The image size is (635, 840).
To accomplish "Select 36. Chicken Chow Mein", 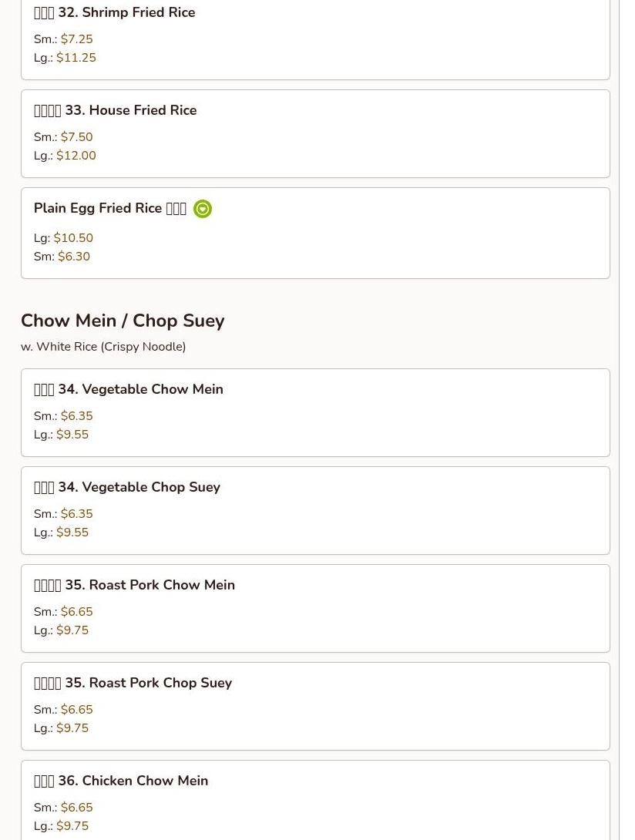I will tap(315, 801).
